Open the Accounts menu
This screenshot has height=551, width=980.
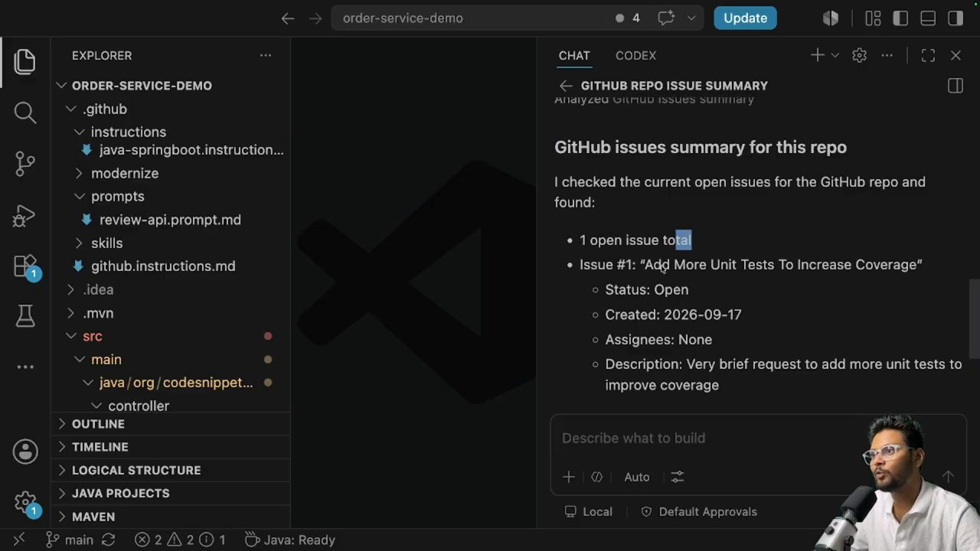pyautogui.click(x=25, y=452)
